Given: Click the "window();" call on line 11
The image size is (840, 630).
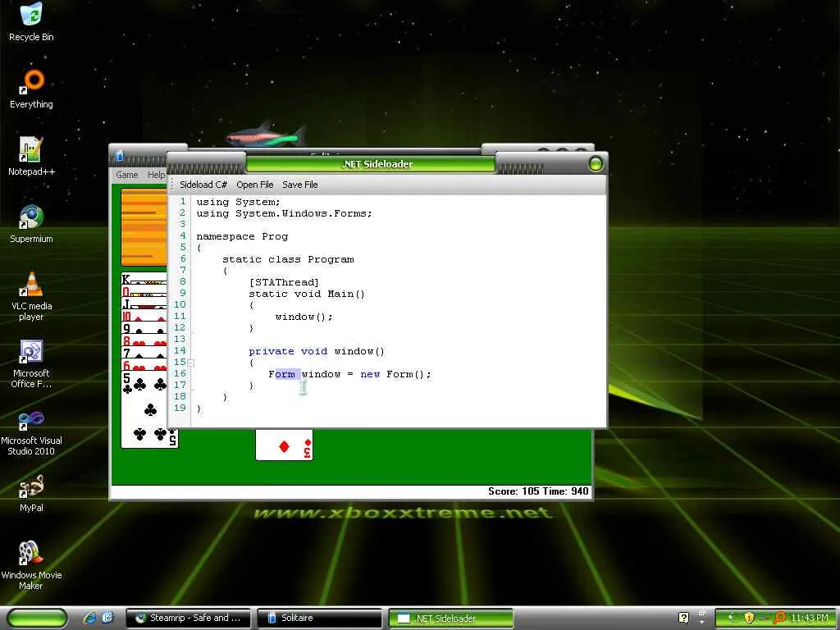Looking at the screenshot, I should coord(304,317).
